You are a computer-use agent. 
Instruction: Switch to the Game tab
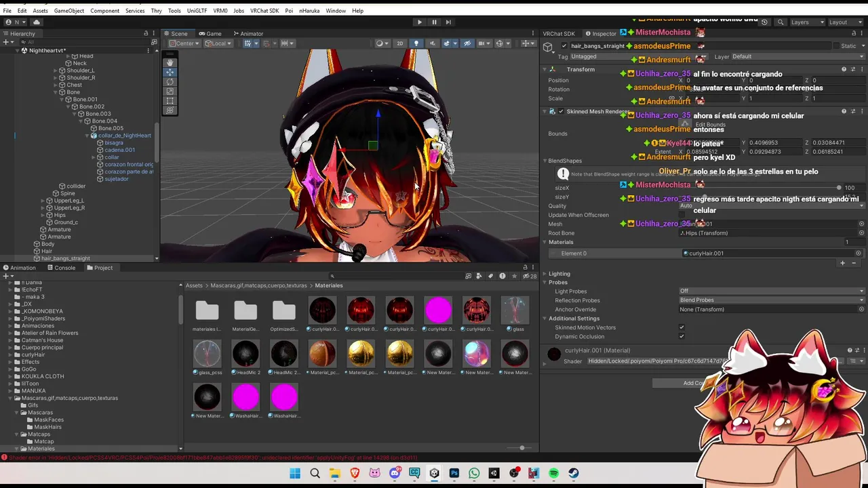210,33
